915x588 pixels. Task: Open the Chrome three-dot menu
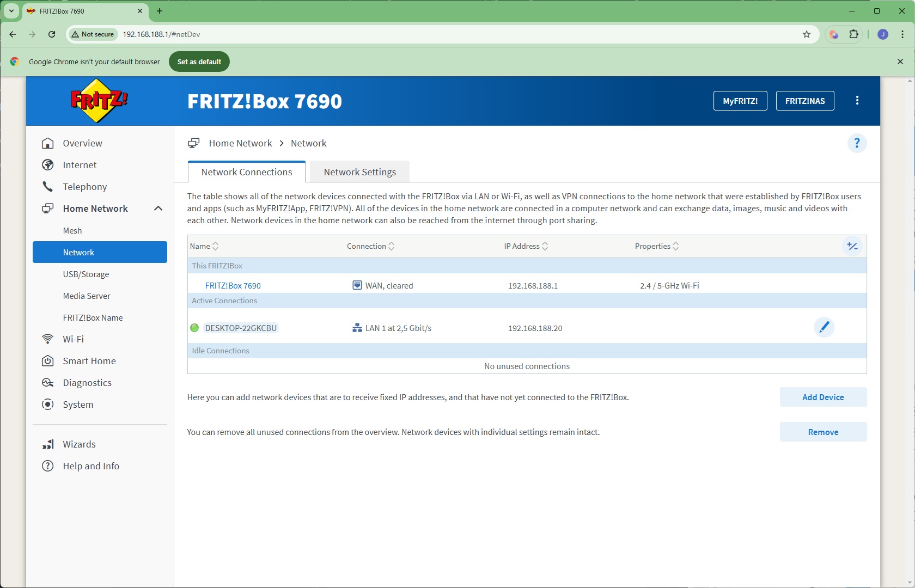coord(902,34)
